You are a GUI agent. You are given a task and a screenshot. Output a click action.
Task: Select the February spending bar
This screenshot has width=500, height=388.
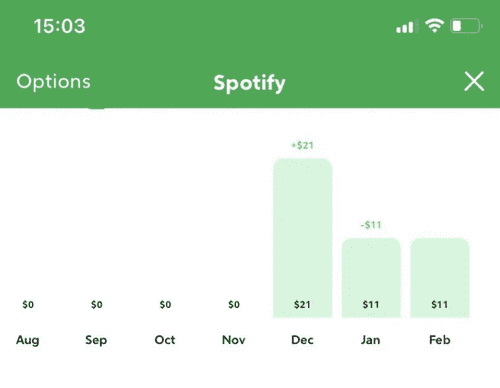pos(440,278)
